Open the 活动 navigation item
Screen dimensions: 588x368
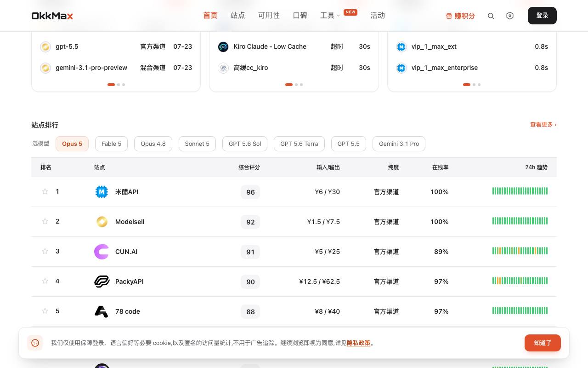click(x=378, y=16)
